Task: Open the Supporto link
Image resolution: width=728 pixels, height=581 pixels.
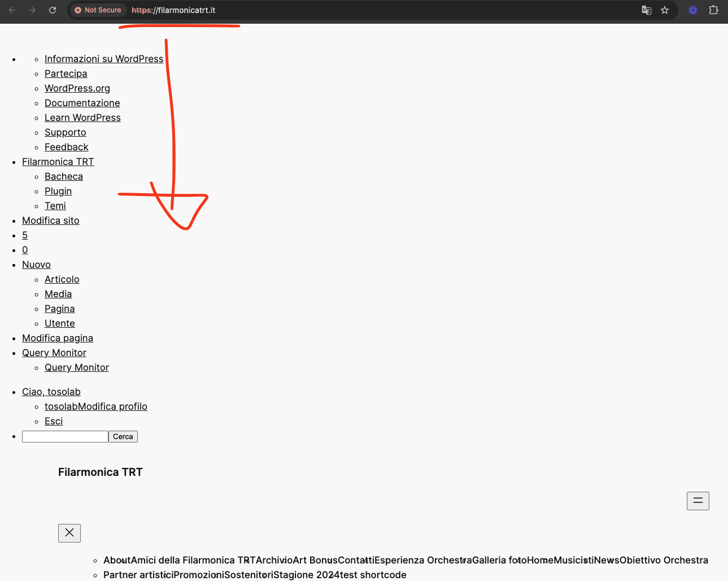Action: click(66, 132)
